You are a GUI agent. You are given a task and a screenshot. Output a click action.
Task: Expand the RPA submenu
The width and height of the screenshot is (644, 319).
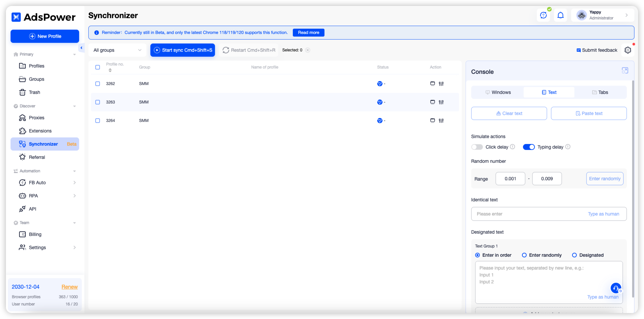tap(75, 196)
